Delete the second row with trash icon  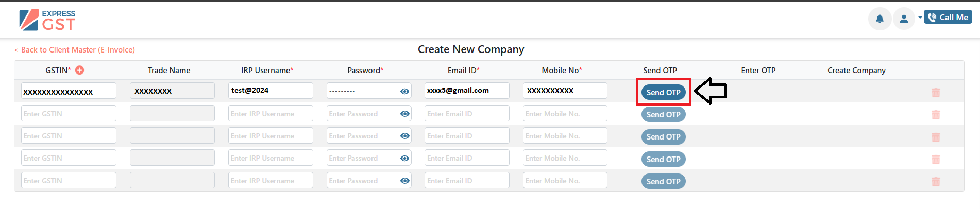click(936, 115)
